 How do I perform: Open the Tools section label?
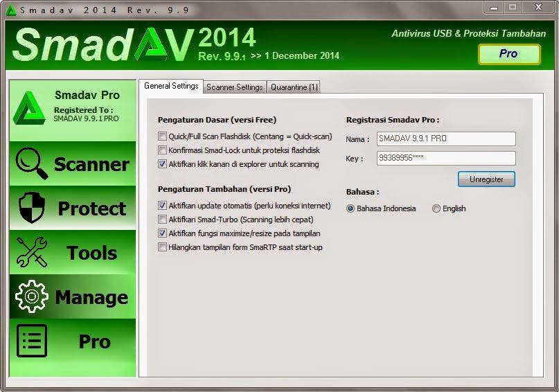click(91, 253)
